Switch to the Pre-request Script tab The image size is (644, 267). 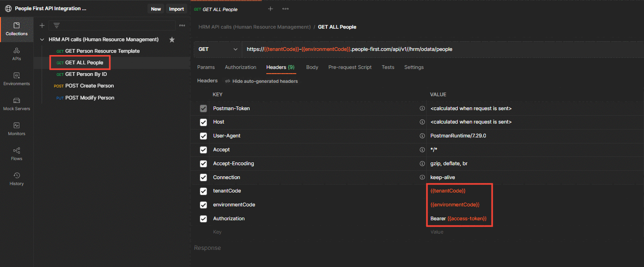(350, 67)
